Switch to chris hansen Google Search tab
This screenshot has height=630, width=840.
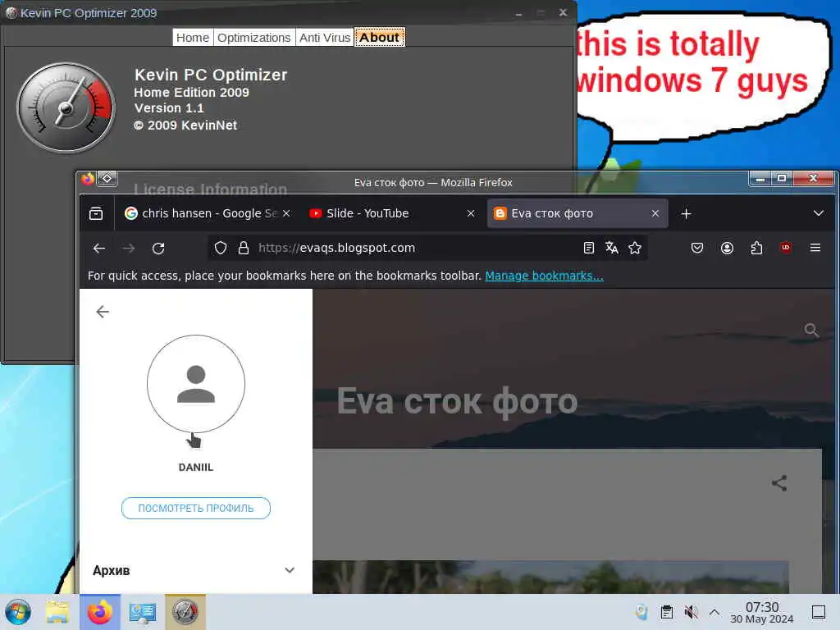206,213
